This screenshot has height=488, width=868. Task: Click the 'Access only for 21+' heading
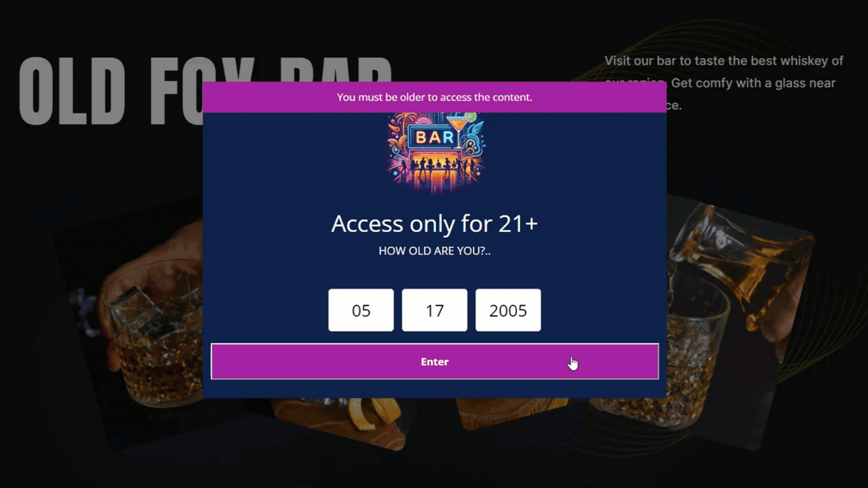(435, 223)
